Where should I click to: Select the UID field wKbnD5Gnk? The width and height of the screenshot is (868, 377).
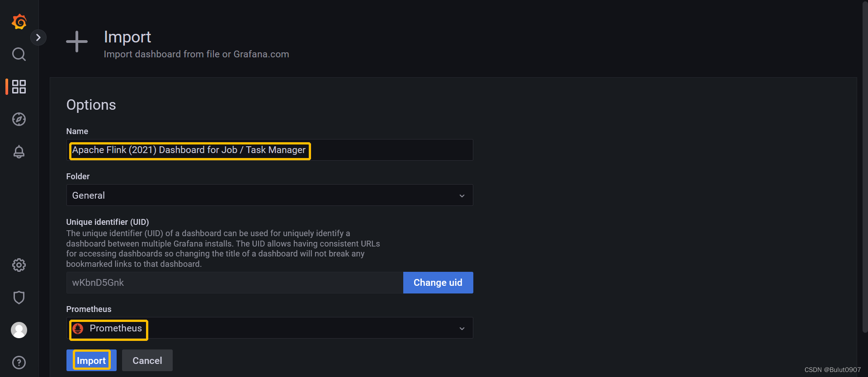235,283
